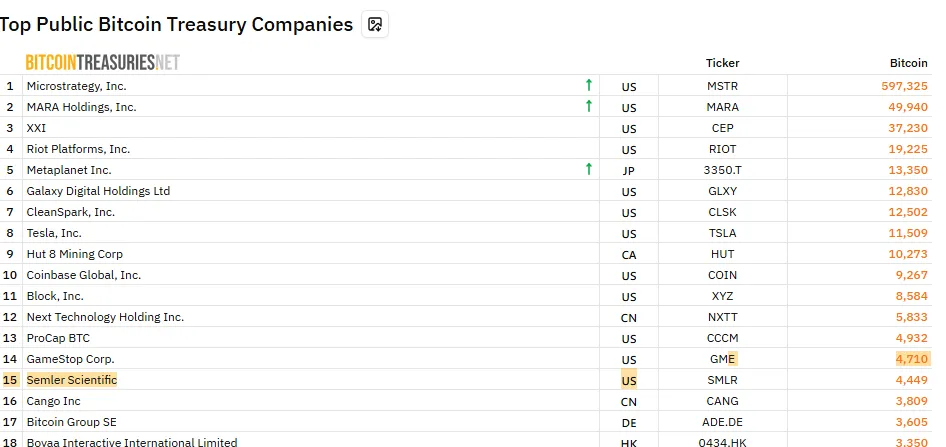Click green up arrow in Microstrategy row
Image resolution: width=946 pixels, height=447 pixels.
[x=589, y=86]
